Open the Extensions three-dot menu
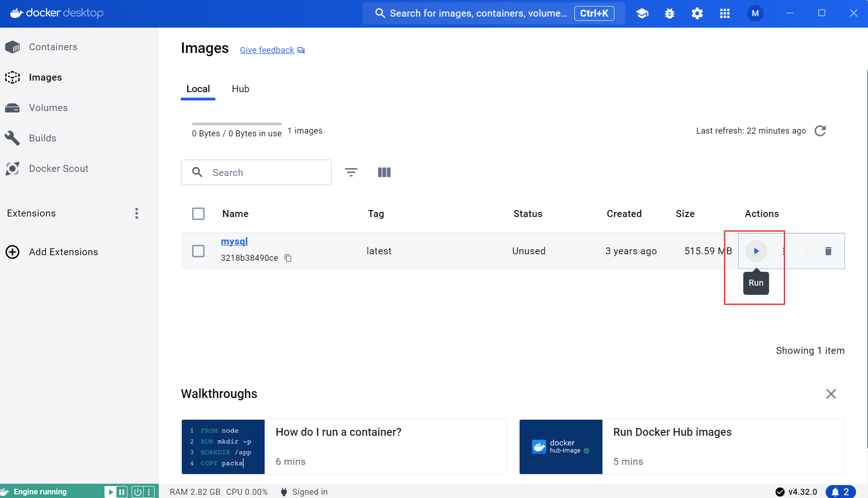Image resolution: width=868 pixels, height=498 pixels. (x=137, y=213)
